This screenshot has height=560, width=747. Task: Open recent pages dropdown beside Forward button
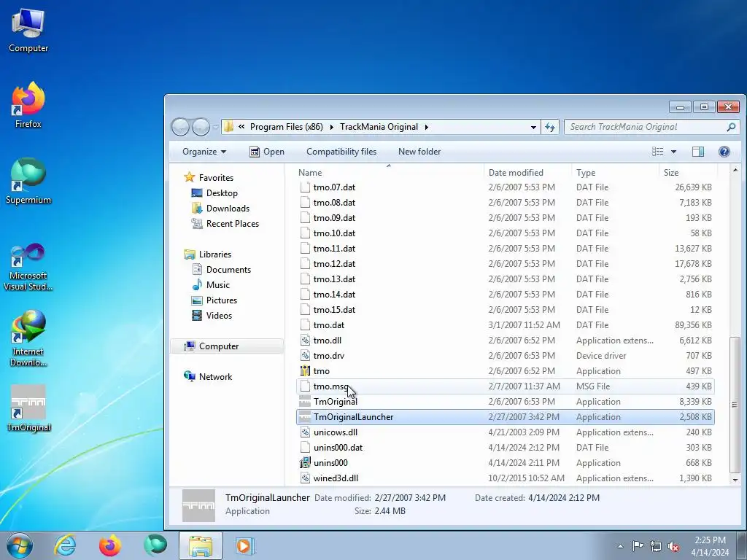[x=216, y=127]
